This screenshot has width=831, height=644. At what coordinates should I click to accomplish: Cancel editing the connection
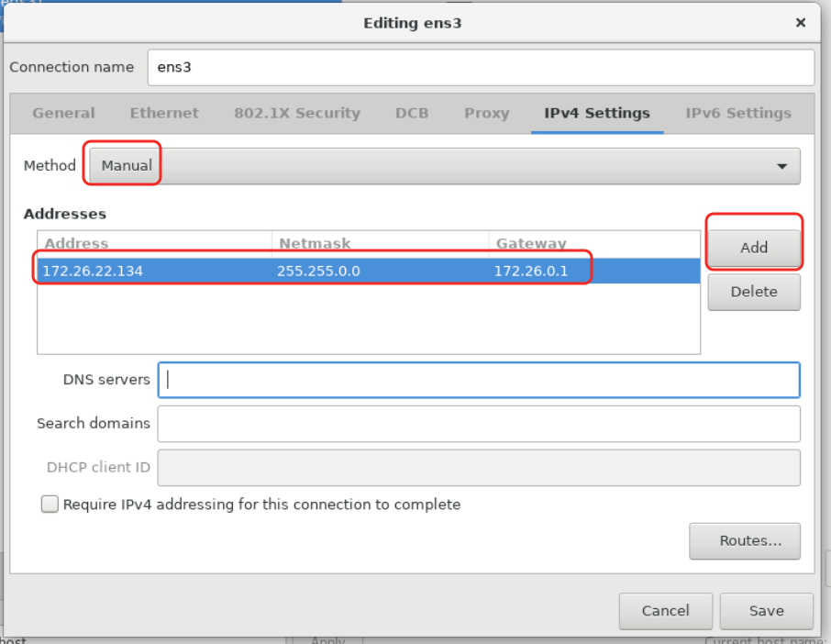pos(666,611)
